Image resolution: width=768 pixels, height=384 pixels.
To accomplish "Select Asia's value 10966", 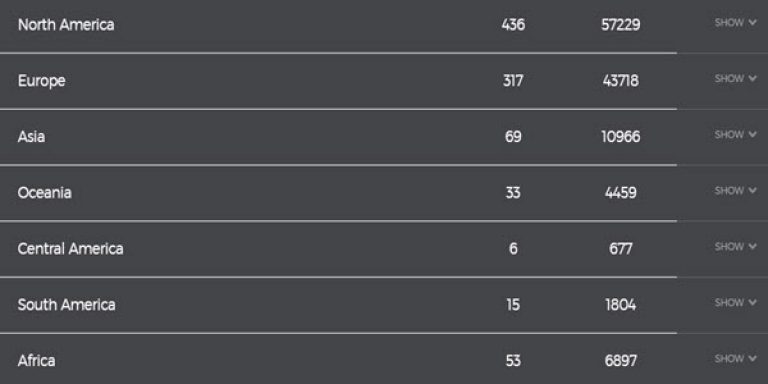I will 621,137.
